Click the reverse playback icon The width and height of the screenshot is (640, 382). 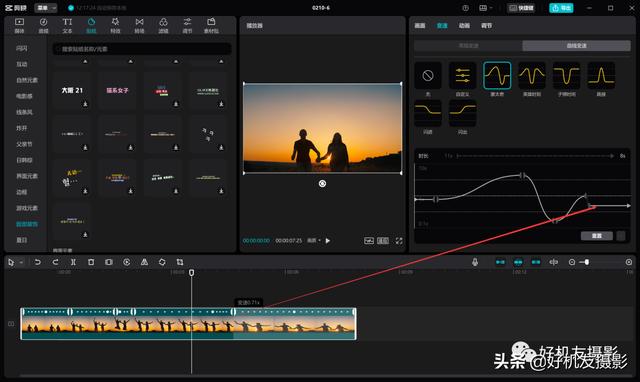coord(127,262)
